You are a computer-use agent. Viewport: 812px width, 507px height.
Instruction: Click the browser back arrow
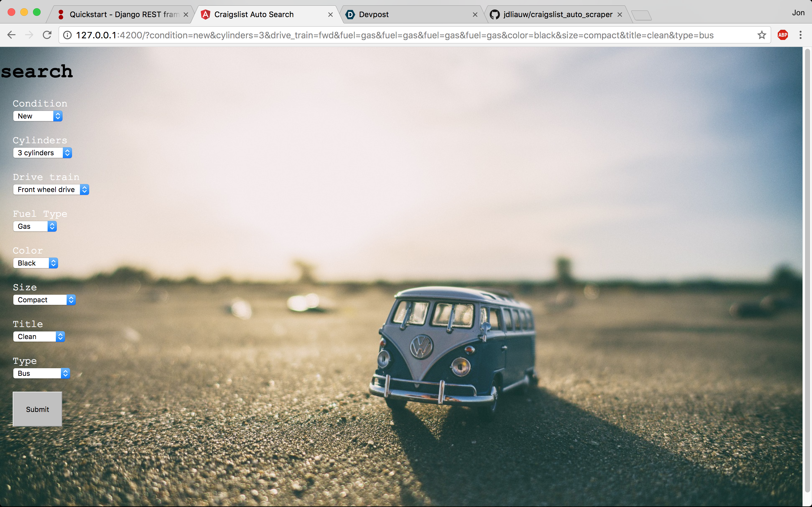click(x=11, y=35)
